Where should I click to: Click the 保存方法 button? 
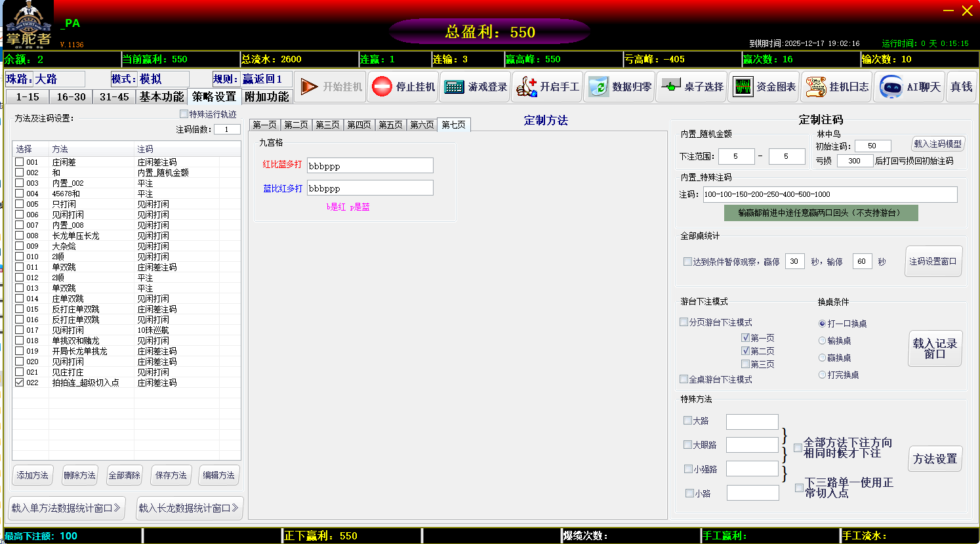pyautogui.click(x=171, y=475)
